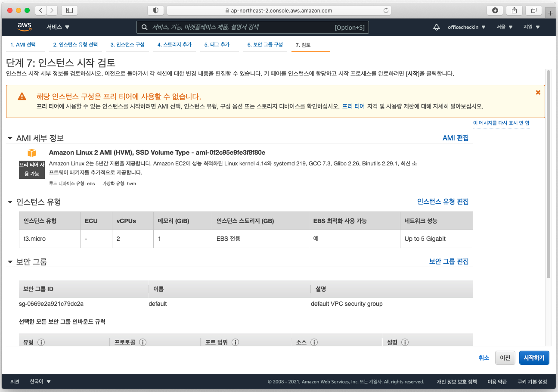Click info icon next to 설명 column
The image size is (558, 392).
point(405,342)
